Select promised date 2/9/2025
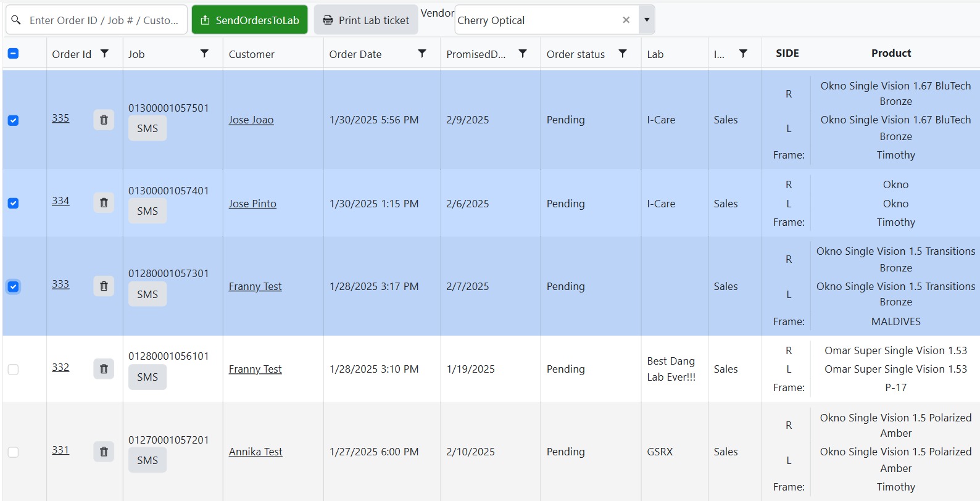This screenshot has width=980, height=501. pos(468,120)
